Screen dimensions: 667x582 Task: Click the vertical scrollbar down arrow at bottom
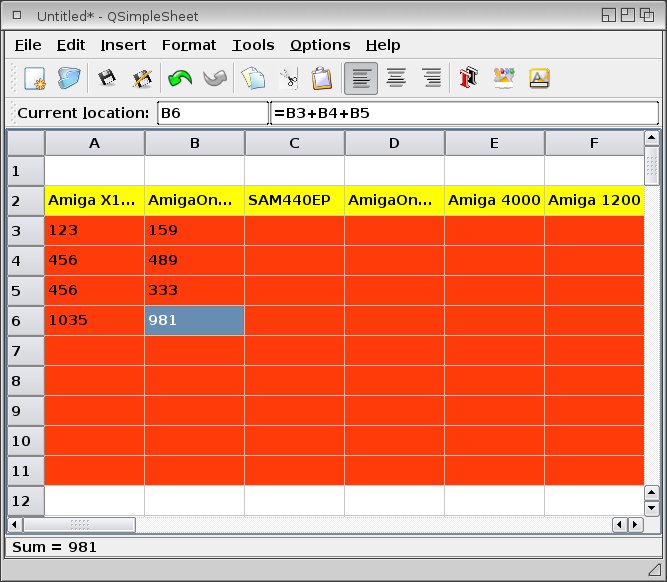click(x=652, y=508)
